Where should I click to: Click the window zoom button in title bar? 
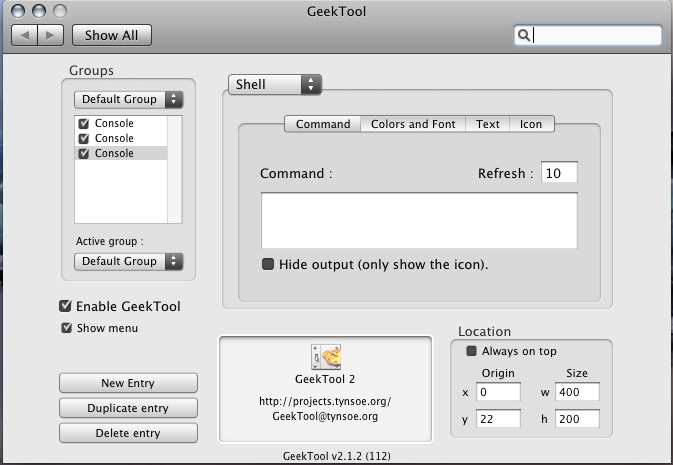click(x=60, y=11)
